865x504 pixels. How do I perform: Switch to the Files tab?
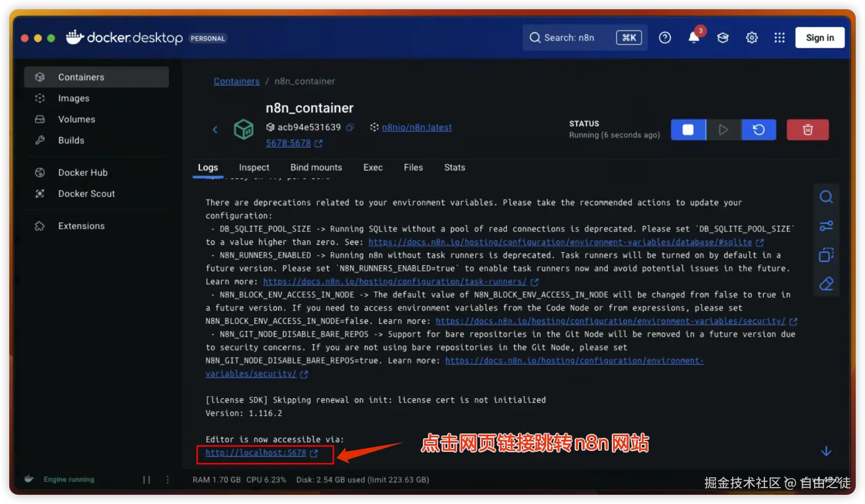pyautogui.click(x=413, y=167)
